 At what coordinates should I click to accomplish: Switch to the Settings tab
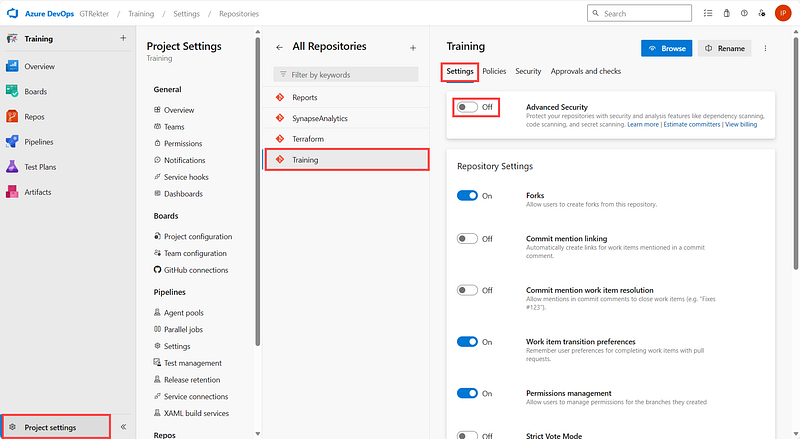point(460,71)
